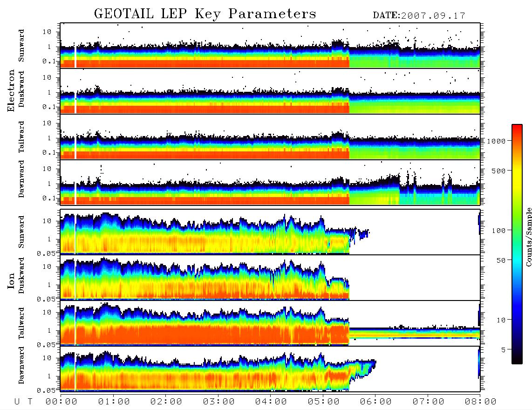Click the 0.1 tick on Electron Sunward axis
532x410 pixels.
49,61
